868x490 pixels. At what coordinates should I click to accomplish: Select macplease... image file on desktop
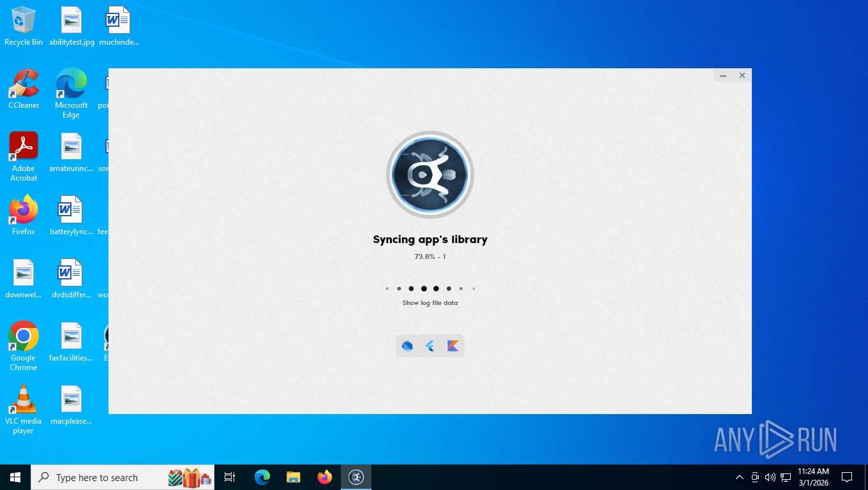coord(71,405)
